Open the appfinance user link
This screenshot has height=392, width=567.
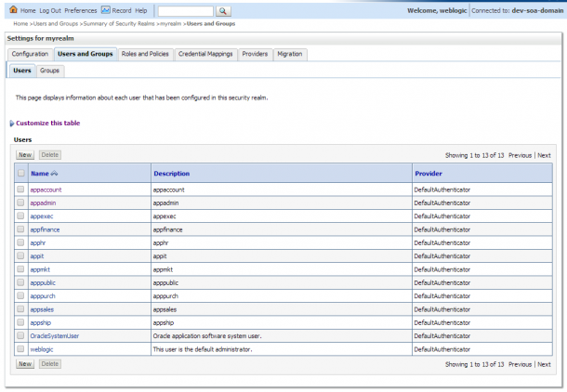tap(45, 229)
